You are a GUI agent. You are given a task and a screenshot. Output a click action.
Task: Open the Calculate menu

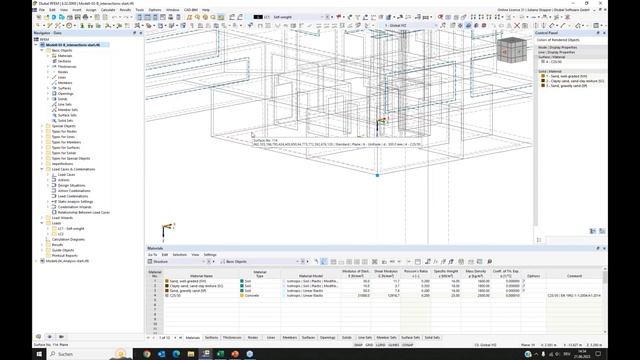click(108, 10)
